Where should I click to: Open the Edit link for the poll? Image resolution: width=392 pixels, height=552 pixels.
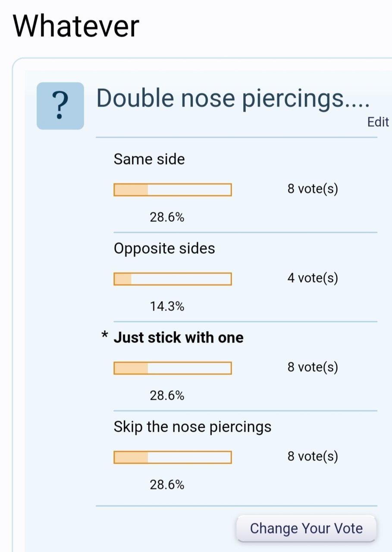[378, 122]
